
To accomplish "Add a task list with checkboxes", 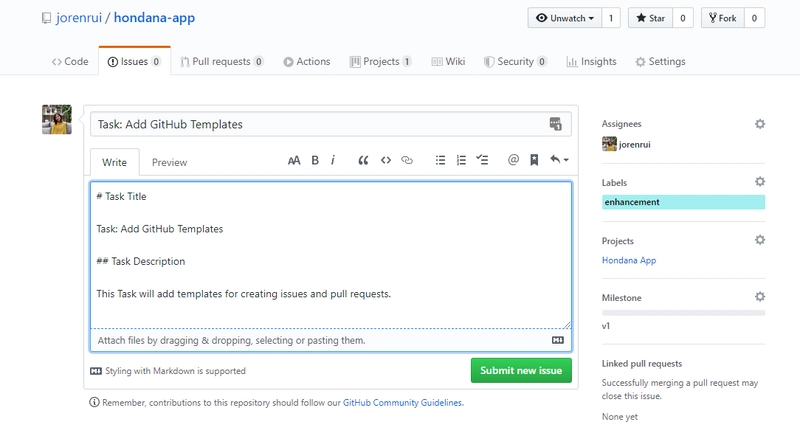I will coord(482,160).
